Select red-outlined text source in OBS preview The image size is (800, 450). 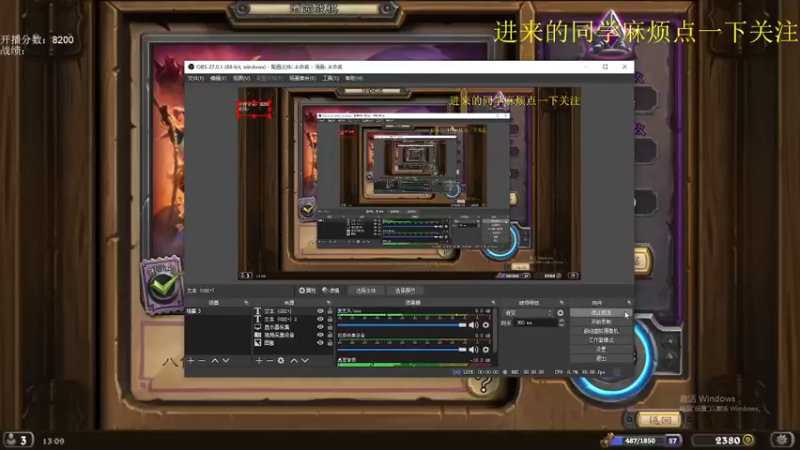tap(254, 108)
